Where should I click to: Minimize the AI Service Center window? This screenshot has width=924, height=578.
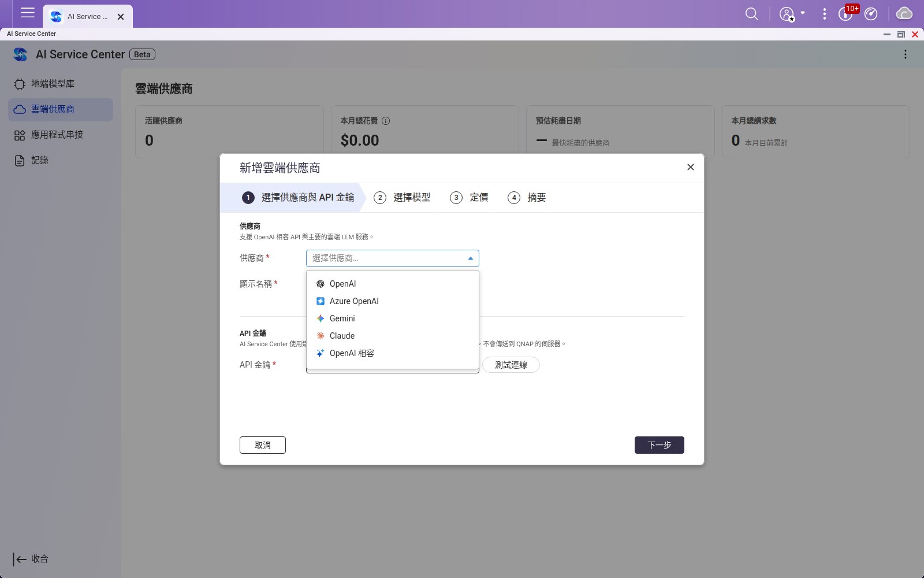coord(887,34)
